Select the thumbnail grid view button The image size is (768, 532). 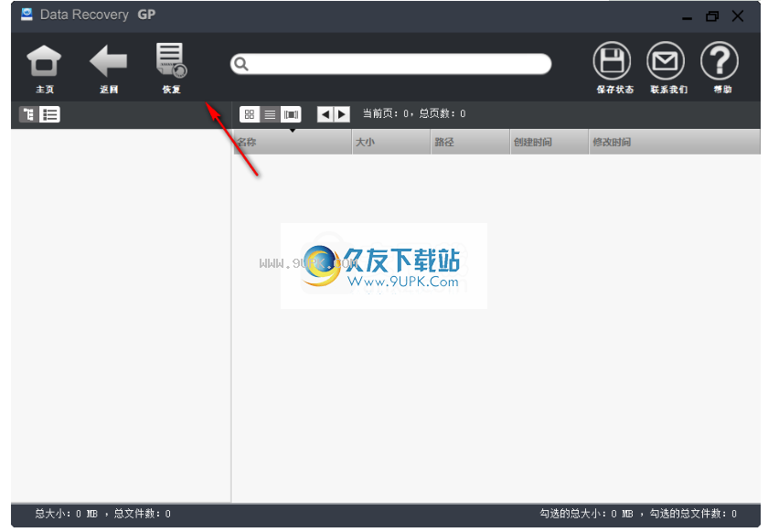250,114
